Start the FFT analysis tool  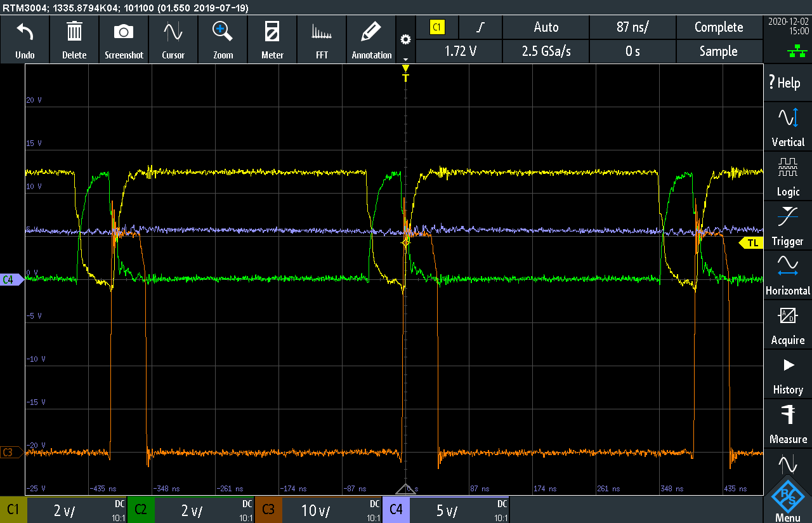click(x=322, y=39)
